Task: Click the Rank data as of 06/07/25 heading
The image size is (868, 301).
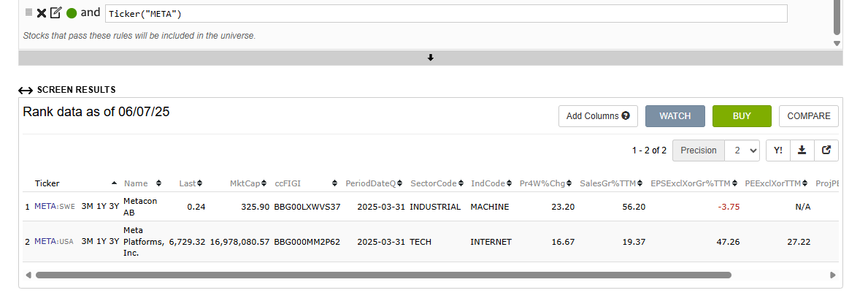Action: click(x=96, y=112)
